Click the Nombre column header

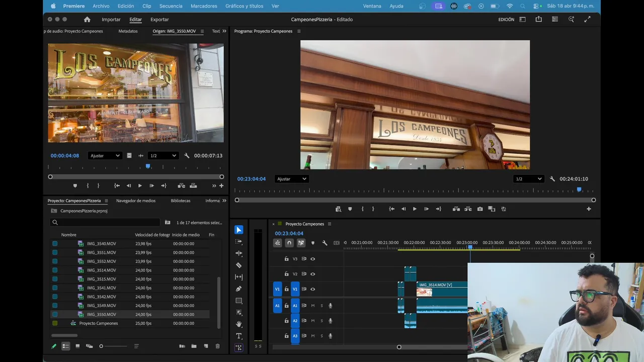(x=69, y=235)
